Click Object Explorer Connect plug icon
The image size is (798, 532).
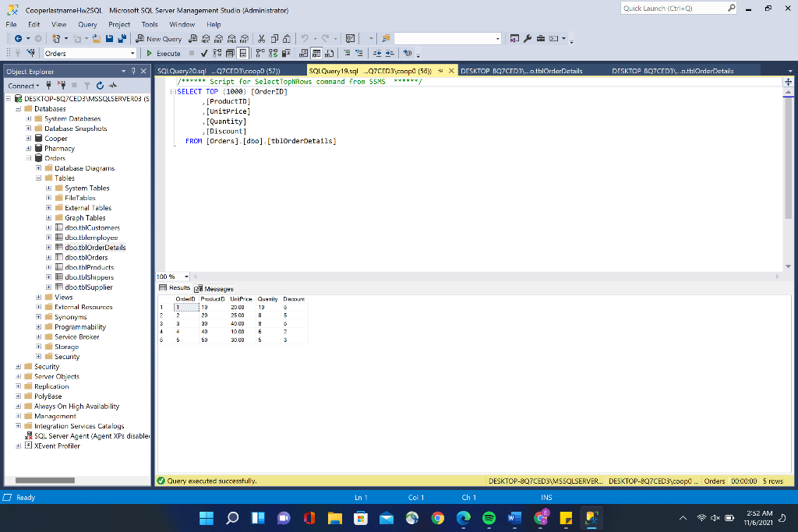pos(49,86)
